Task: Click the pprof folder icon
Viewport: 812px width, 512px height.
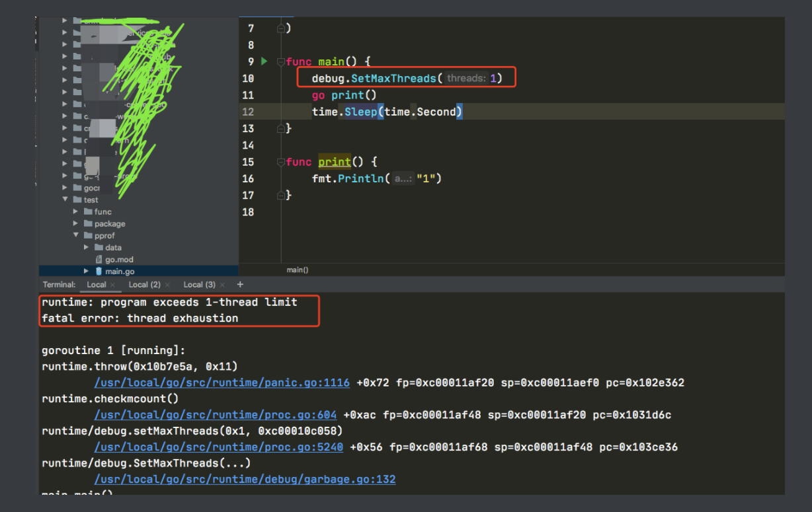Action: click(x=88, y=235)
